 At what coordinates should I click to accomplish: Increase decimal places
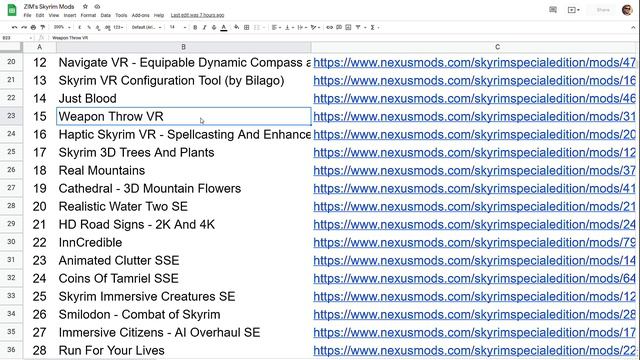[107, 27]
